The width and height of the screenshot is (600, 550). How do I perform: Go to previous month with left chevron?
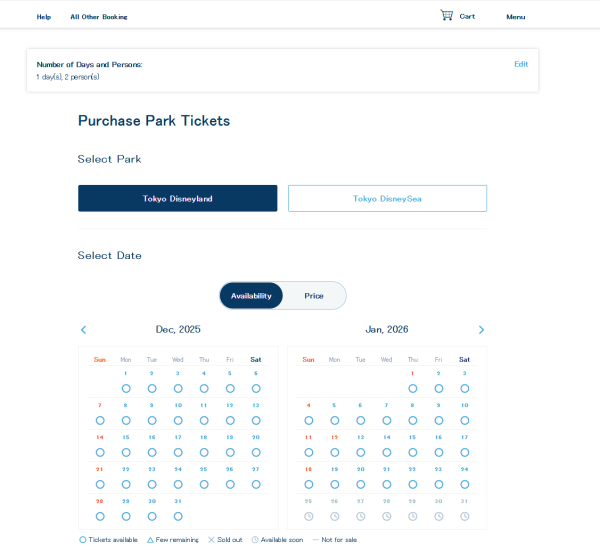pyautogui.click(x=83, y=330)
